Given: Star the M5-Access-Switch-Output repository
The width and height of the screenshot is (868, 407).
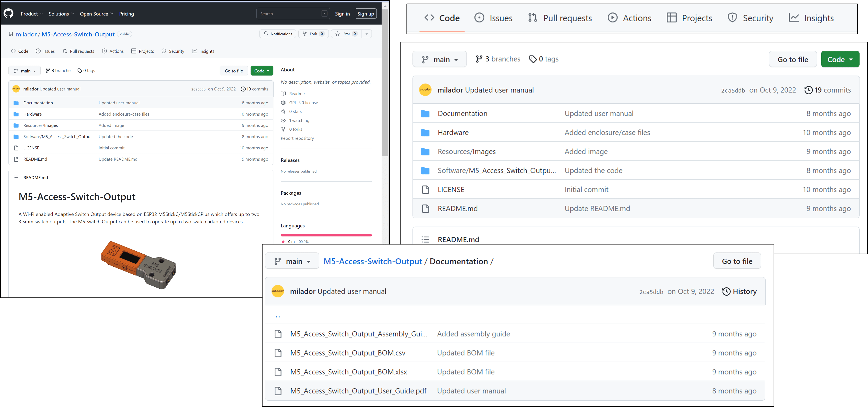Looking at the screenshot, I should point(346,34).
